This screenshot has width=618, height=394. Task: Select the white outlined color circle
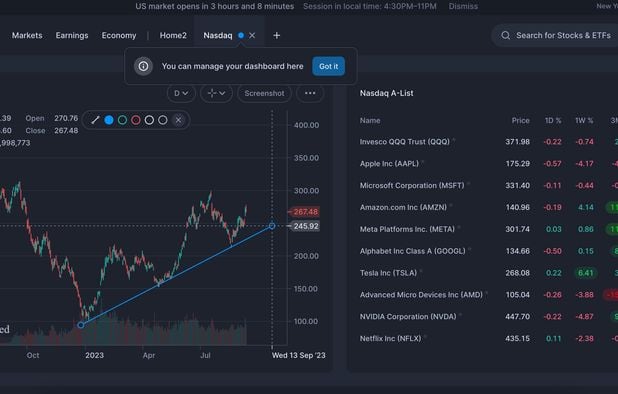(x=149, y=120)
